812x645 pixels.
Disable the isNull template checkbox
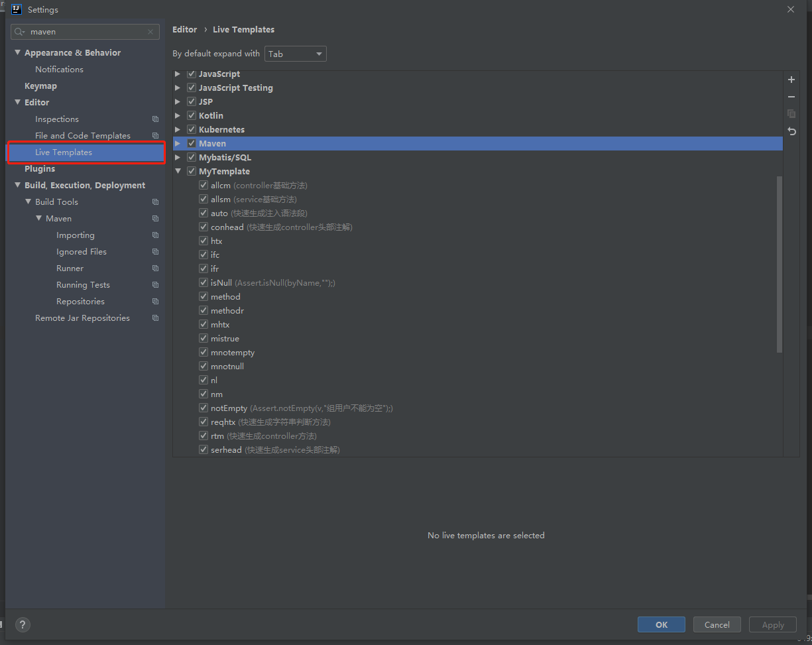[x=203, y=282]
